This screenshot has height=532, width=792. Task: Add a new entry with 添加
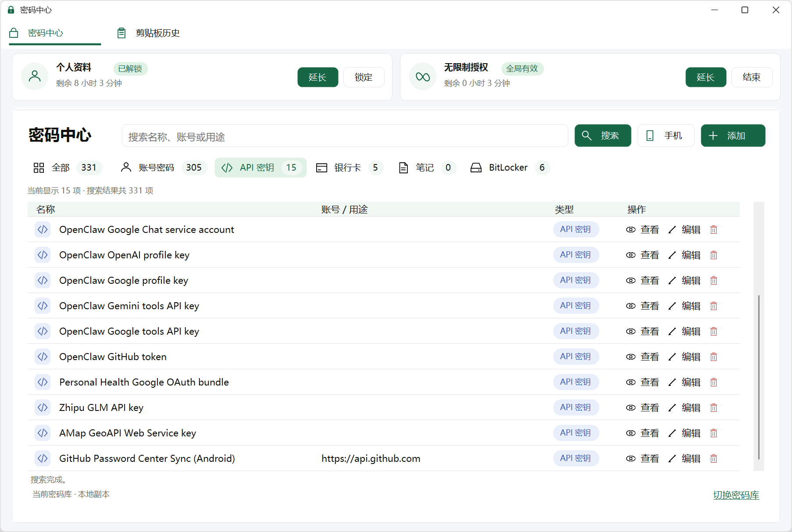pyautogui.click(x=733, y=136)
